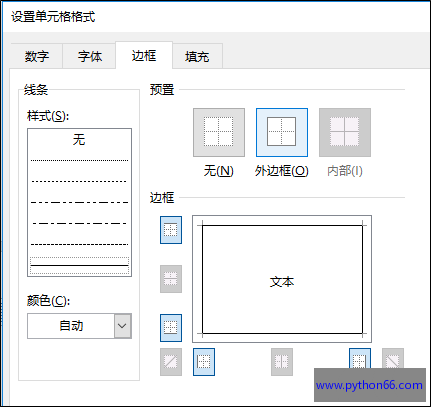This screenshot has height=407, width=431.
Task: Select the solid thin line style
Action: (79, 265)
